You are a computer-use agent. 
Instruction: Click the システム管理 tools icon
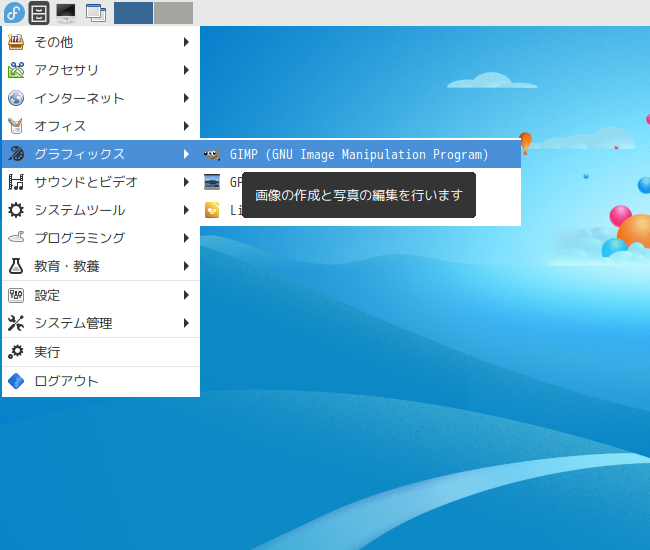tap(16, 323)
